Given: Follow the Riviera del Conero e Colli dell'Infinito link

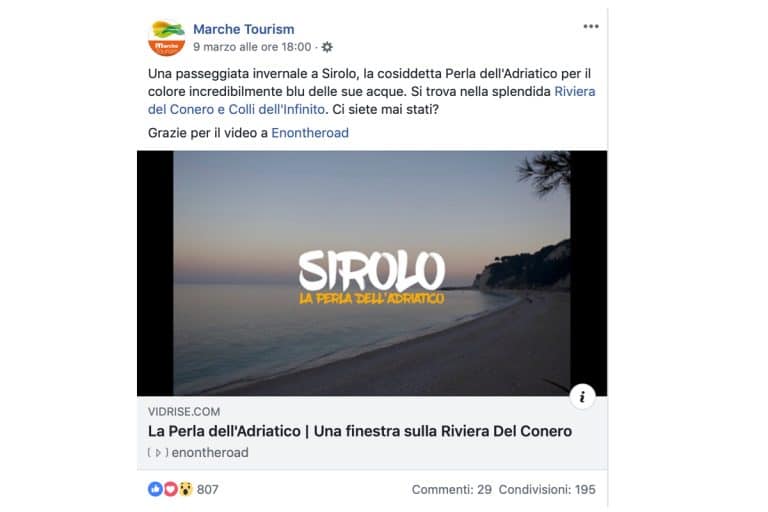Looking at the screenshot, I should tap(371, 100).
